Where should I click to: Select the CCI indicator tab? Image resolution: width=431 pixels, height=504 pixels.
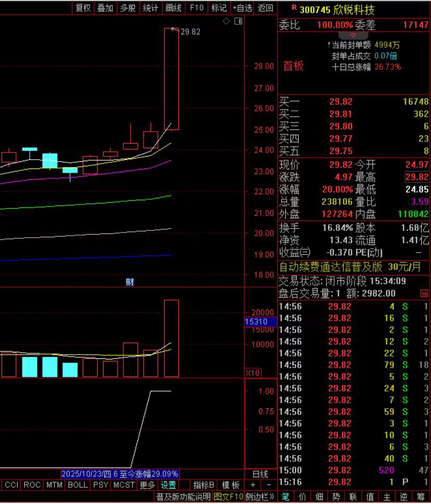(x=11, y=485)
